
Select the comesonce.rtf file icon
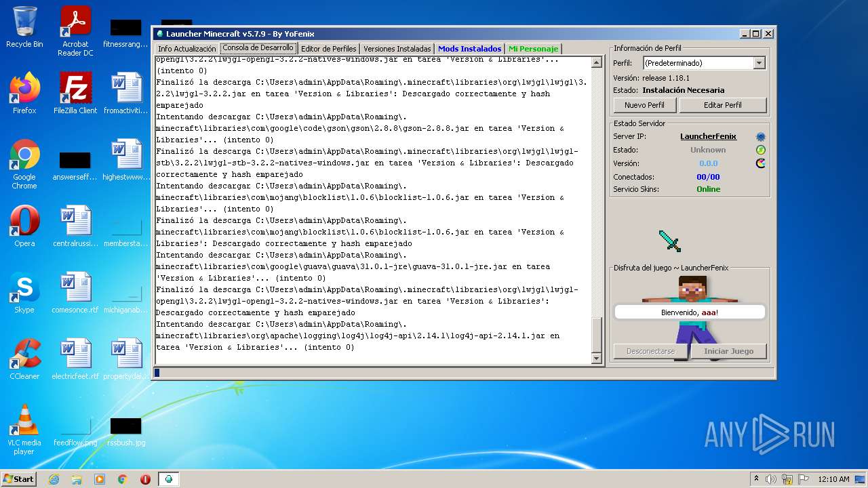75,293
